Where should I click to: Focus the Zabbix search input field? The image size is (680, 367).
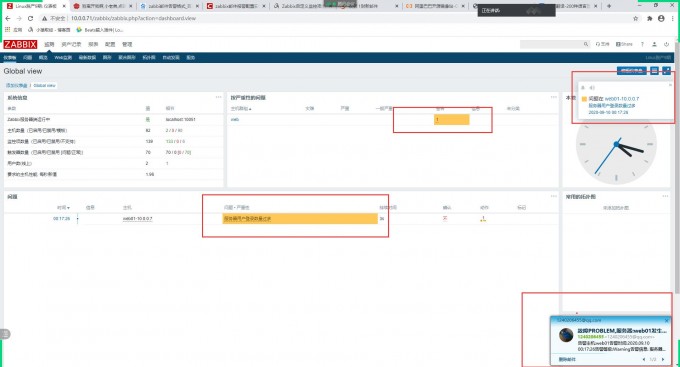(552, 44)
